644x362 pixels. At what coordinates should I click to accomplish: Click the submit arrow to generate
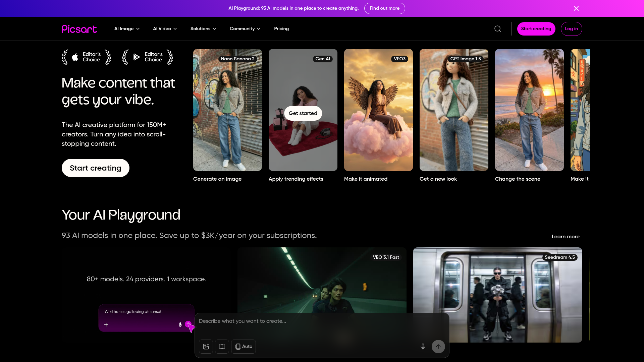click(x=438, y=347)
